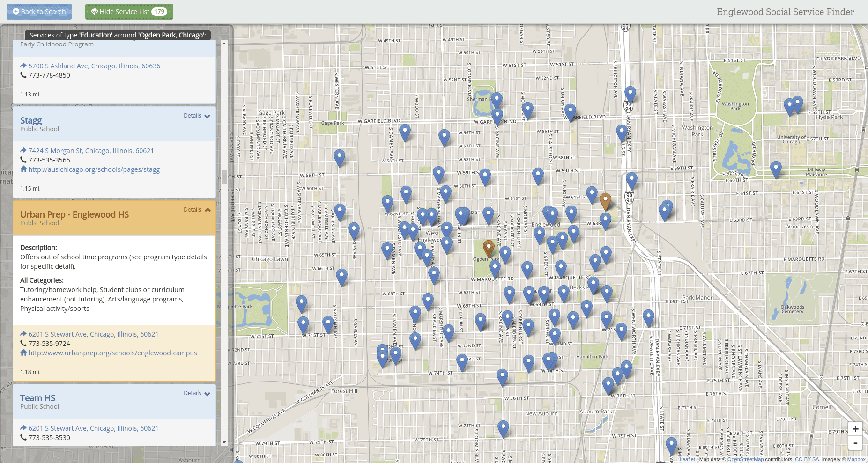Click the Urban Prep - Englewood HS heading
The image size is (868, 463).
74,214
